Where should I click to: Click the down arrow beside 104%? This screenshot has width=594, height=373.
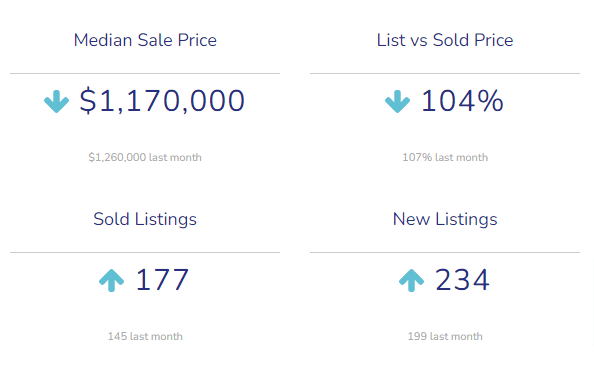point(397,101)
